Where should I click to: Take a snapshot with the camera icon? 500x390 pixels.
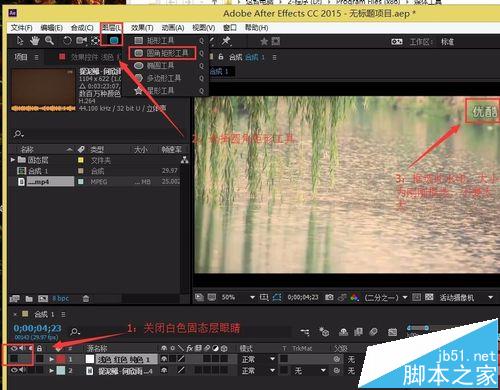click(329, 297)
